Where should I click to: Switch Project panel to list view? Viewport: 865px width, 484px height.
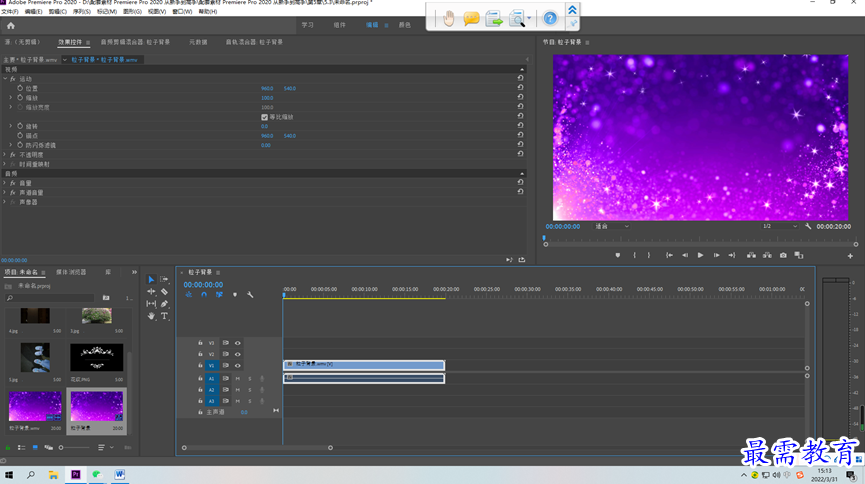click(x=22, y=448)
